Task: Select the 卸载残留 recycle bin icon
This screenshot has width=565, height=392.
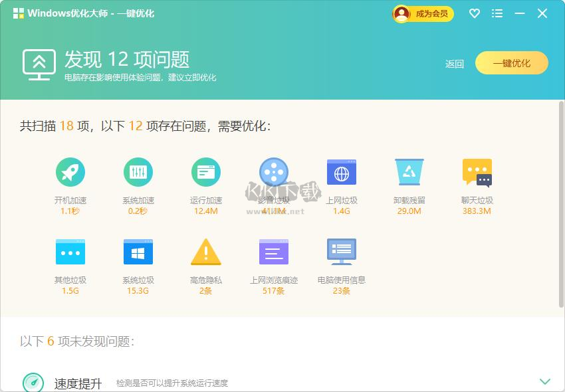Action: click(409, 172)
